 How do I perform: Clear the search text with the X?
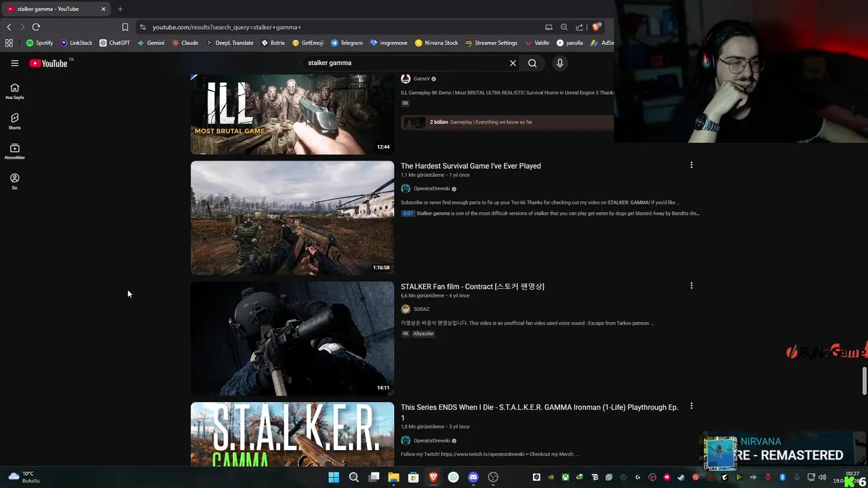click(x=513, y=63)
